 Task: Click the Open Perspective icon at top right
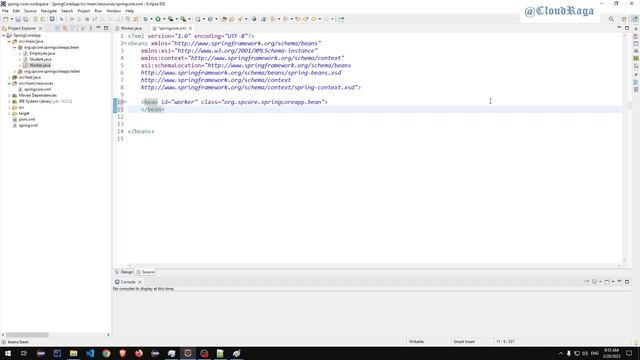coord(624,19)
